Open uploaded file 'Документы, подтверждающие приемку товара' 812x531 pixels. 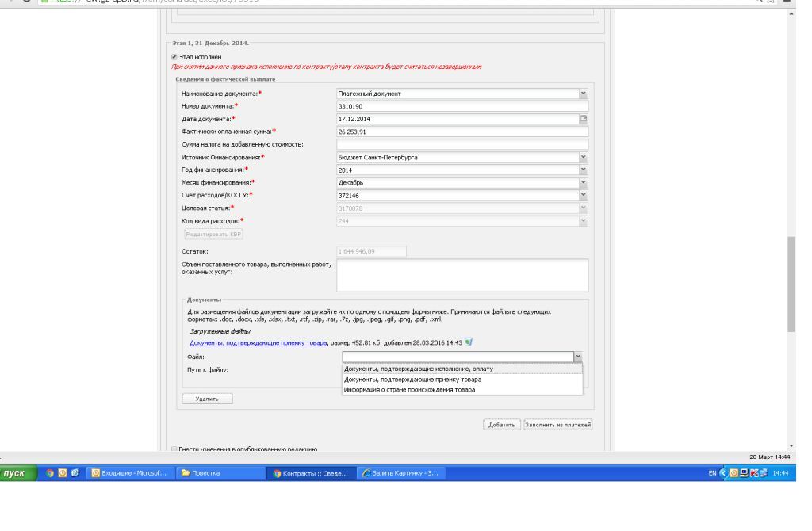tap(258, 342)
